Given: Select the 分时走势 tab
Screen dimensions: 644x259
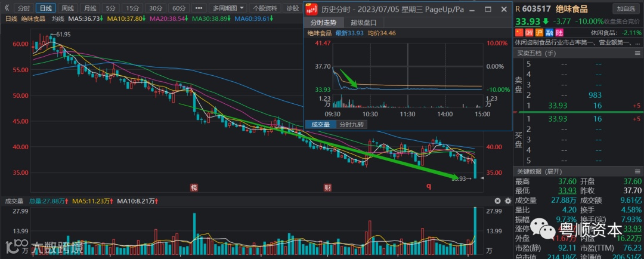Looking at the screenshot, I should 323,23.
